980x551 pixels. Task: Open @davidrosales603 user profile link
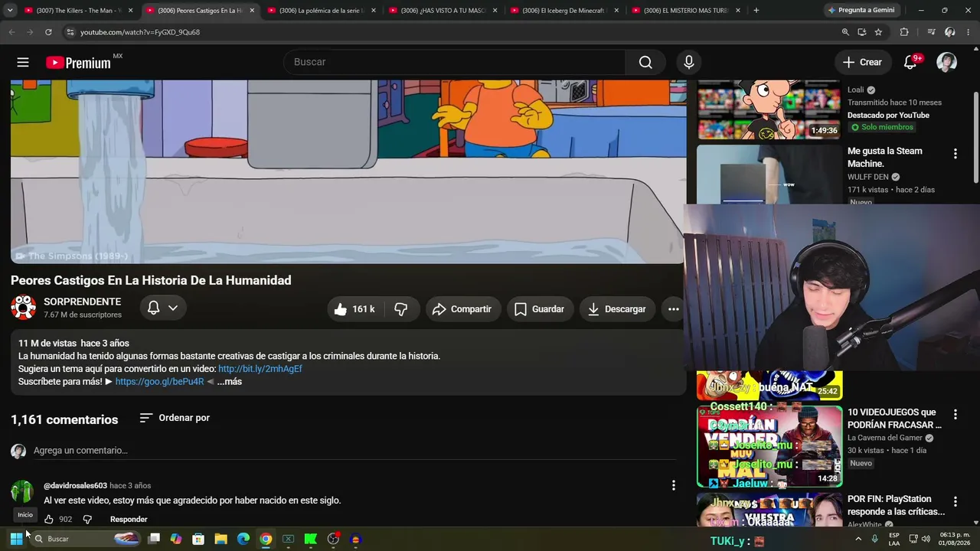pos(75,486)
